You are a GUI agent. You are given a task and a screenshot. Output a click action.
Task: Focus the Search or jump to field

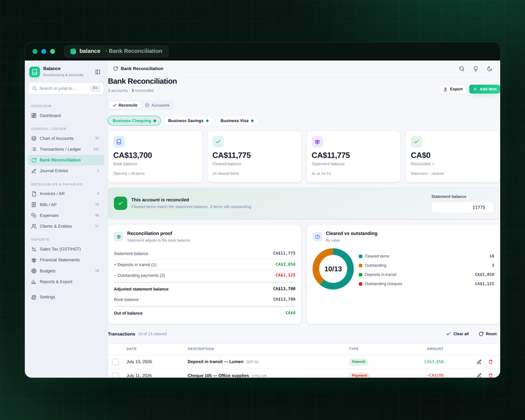coord(66,89)
